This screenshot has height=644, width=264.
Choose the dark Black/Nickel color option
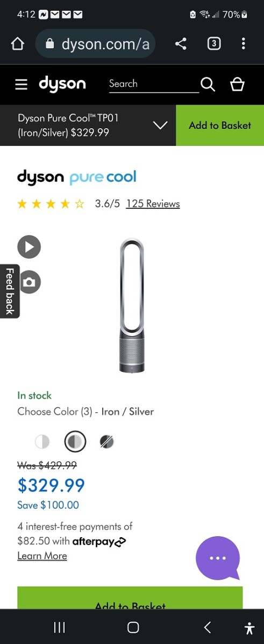(107, 442)
